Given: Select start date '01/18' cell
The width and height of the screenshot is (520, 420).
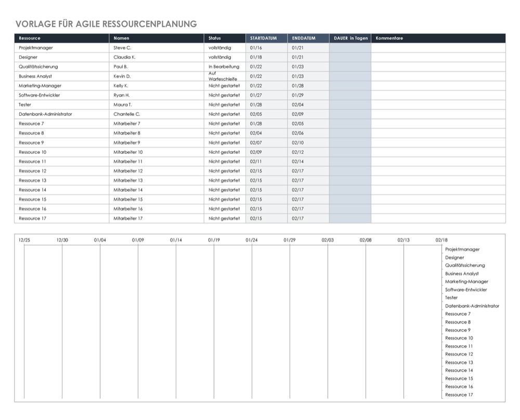Looking at the screenshot, I should tap(267, 57).
